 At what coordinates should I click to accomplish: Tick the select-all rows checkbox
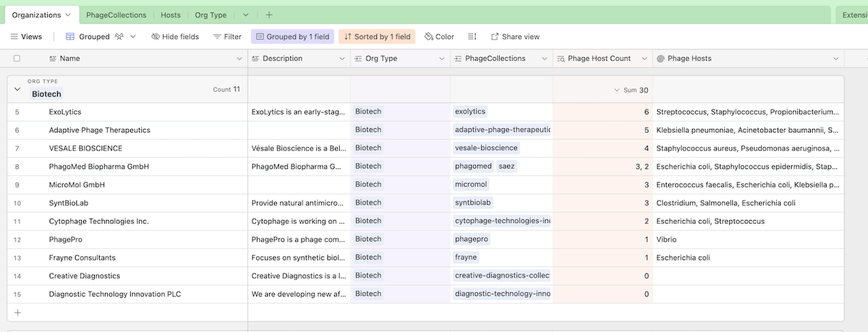pyautogui.click(x=17, y=59)
